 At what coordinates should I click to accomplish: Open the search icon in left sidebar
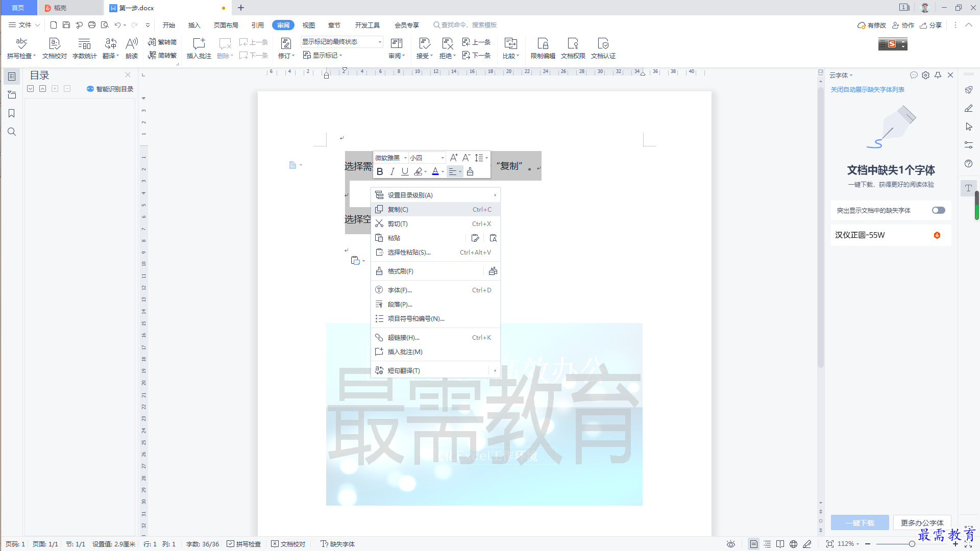coord(12,132)
